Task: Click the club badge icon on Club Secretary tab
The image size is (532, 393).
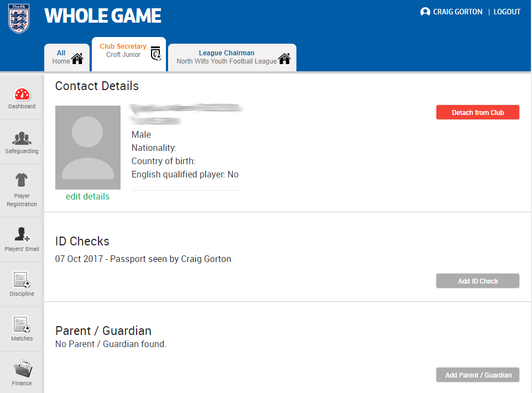Action: pos(156,53)
